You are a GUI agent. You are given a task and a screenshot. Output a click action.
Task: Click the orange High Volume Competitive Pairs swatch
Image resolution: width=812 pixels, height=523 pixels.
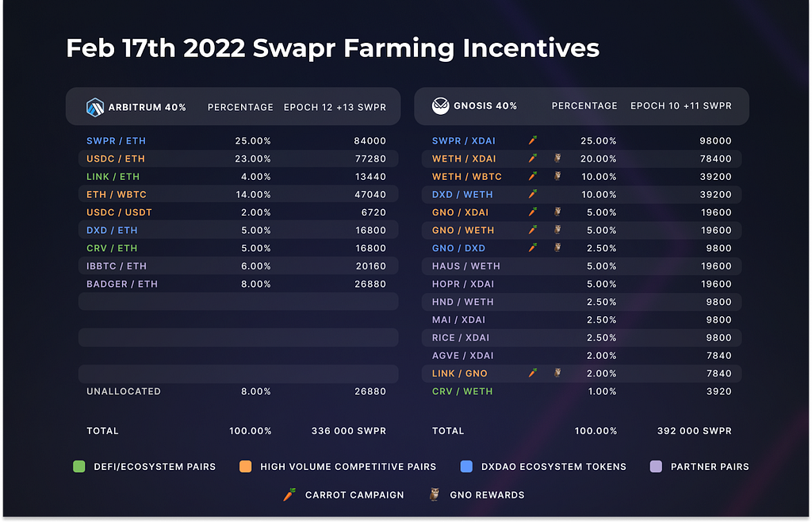[x=246, y=467]
